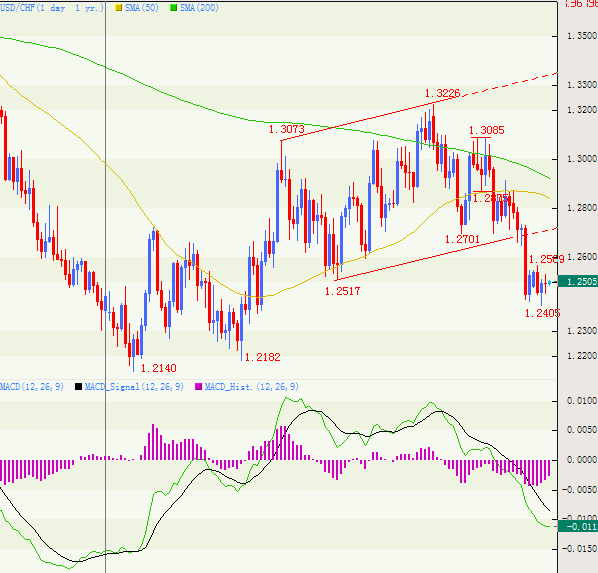Click the MACD(12,26,9) legend label
Viewport: 598px width, 573px height.
point(32,387)
